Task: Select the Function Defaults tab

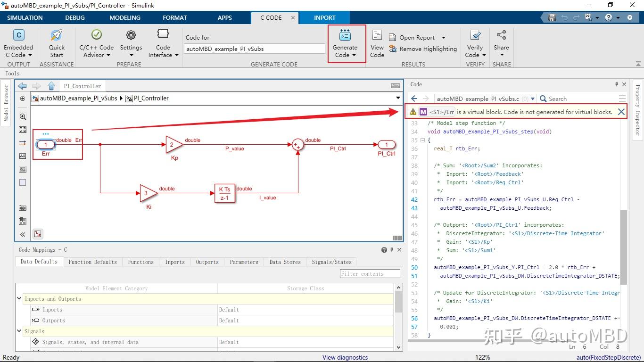Action: pos(92,262)
